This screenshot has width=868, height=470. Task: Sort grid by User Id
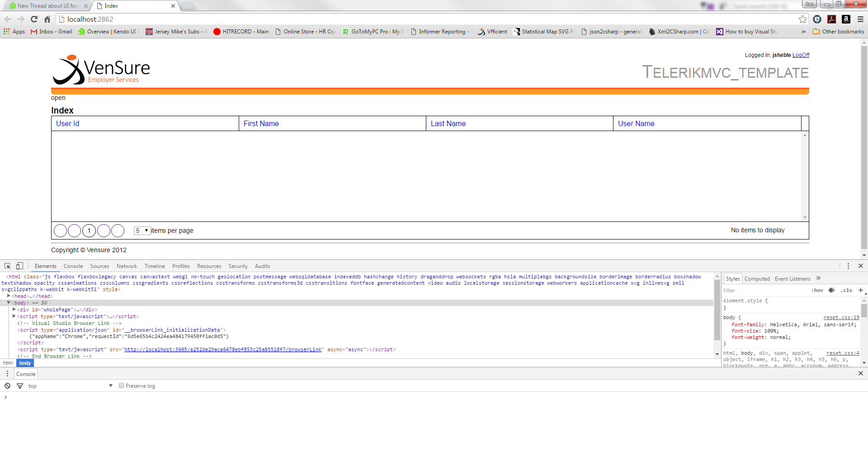click(68, 123)
